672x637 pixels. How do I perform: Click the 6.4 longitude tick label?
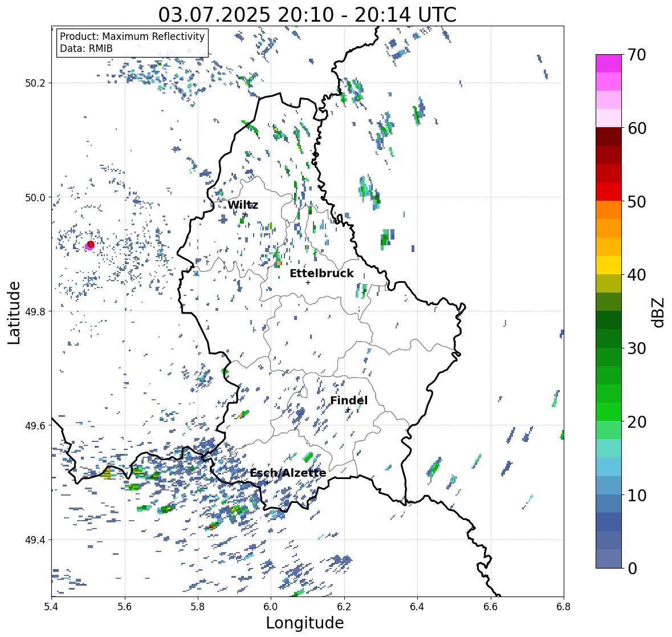[417, 607]
